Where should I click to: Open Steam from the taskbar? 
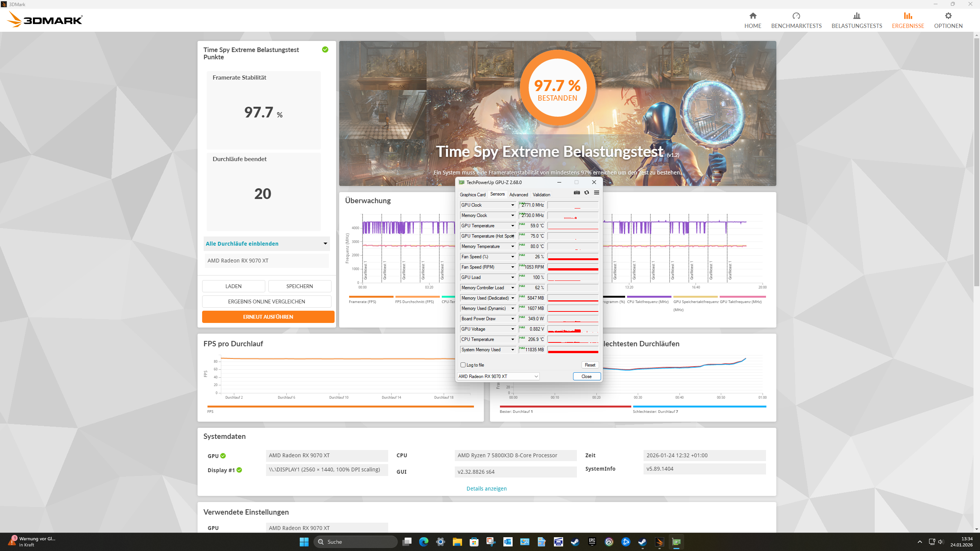[575, 542]
